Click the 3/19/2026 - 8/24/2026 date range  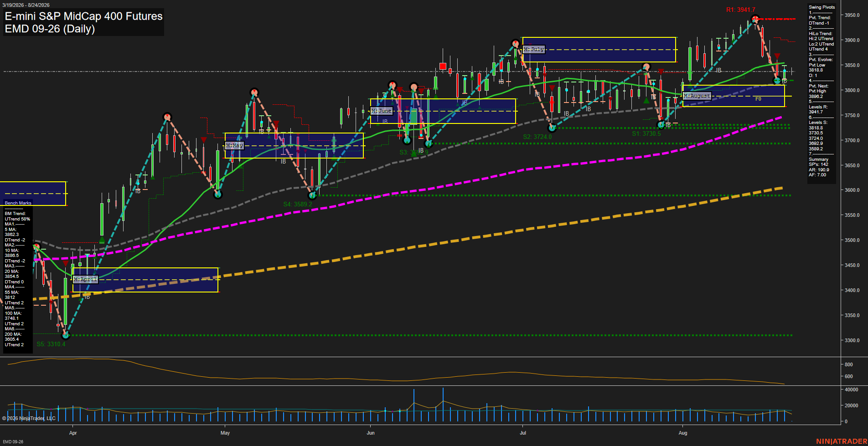pyautogui.click(x=26, y=5)
